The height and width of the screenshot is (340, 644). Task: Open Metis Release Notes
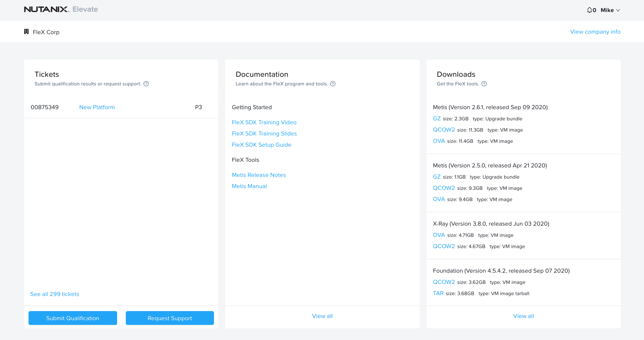pos(258,175)
